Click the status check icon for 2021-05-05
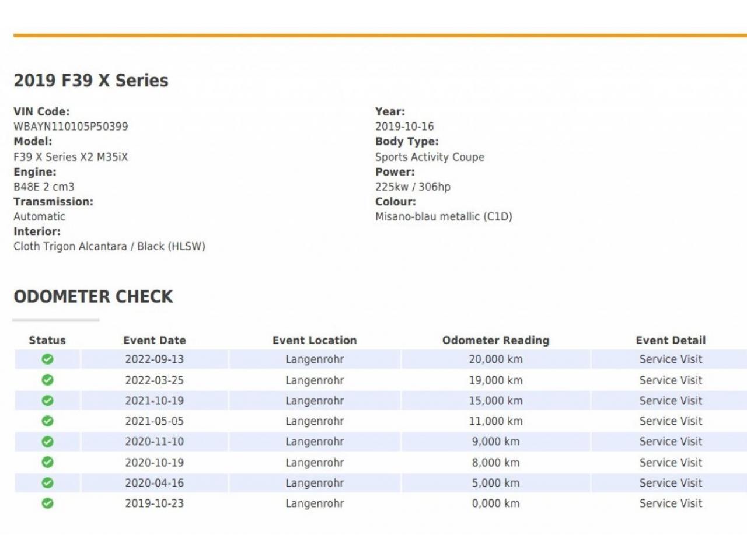The image size is (747, 560). tap(48, 421)
